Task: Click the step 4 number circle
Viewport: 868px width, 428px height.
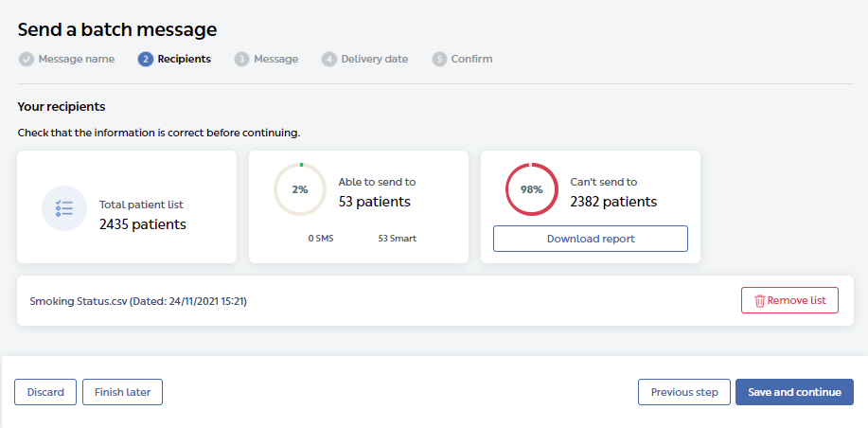Action: [x=328, y=59]
